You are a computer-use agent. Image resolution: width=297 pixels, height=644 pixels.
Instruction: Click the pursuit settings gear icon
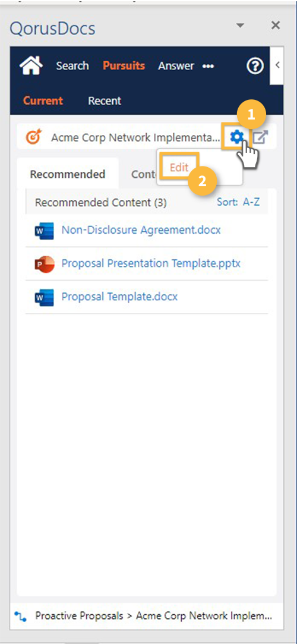[x=236, y=137]
